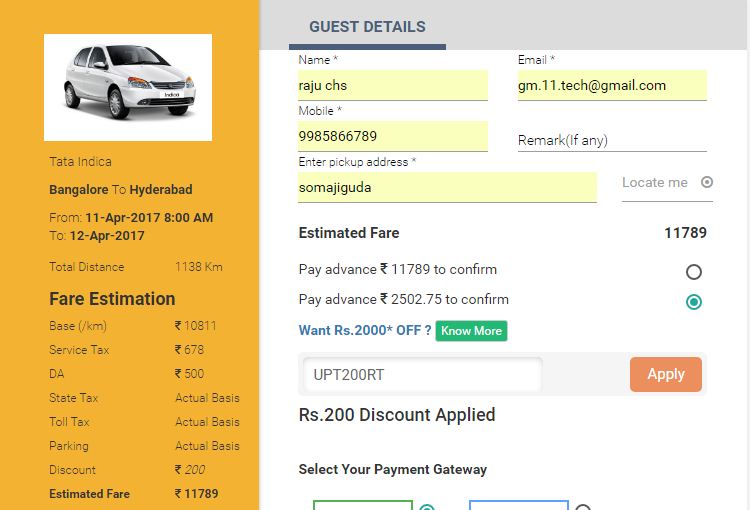
Task: Click the green Know More button
Action: click(471, 331)
